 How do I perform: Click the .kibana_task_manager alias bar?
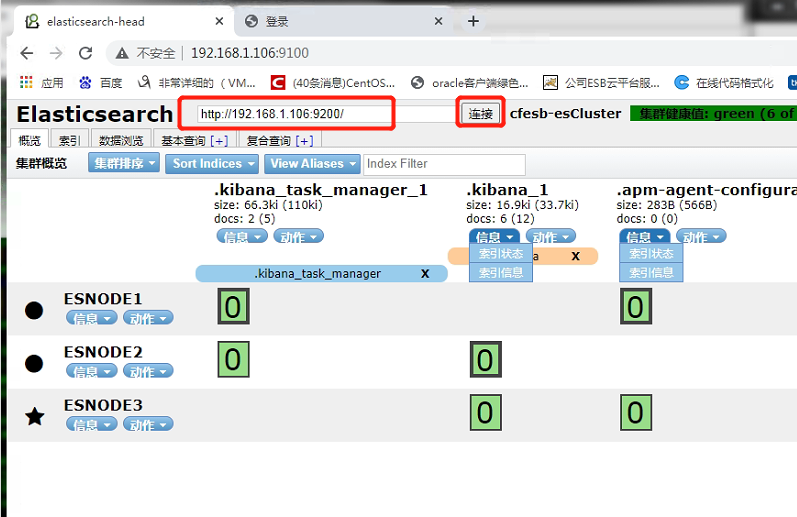tap(321, 273)
